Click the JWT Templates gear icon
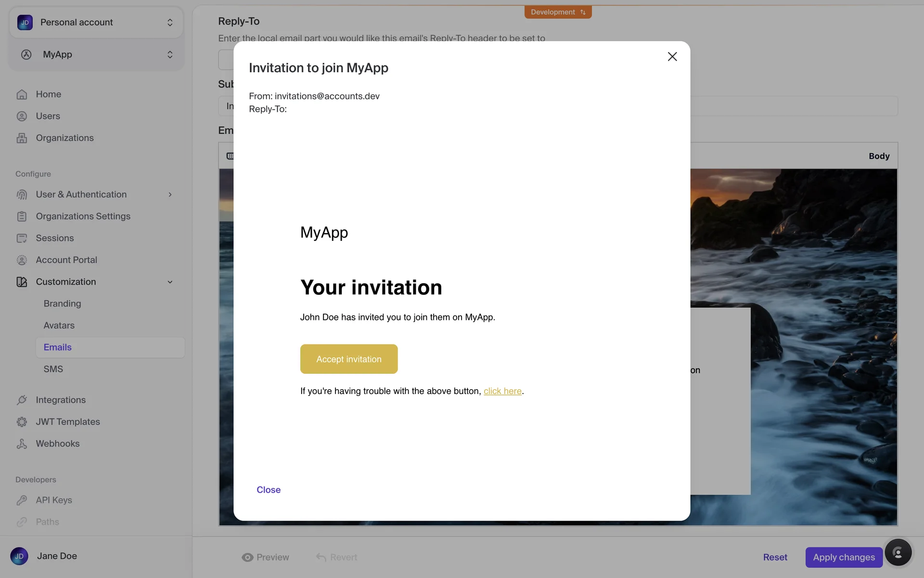924x578 pixels. click(22, 422)
